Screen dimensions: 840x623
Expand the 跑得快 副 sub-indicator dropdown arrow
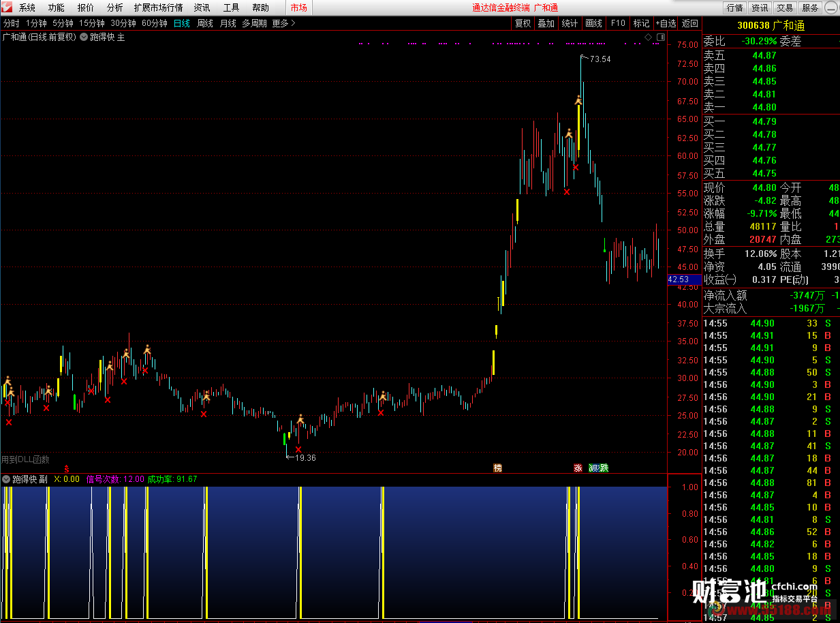tap(6, 479)
